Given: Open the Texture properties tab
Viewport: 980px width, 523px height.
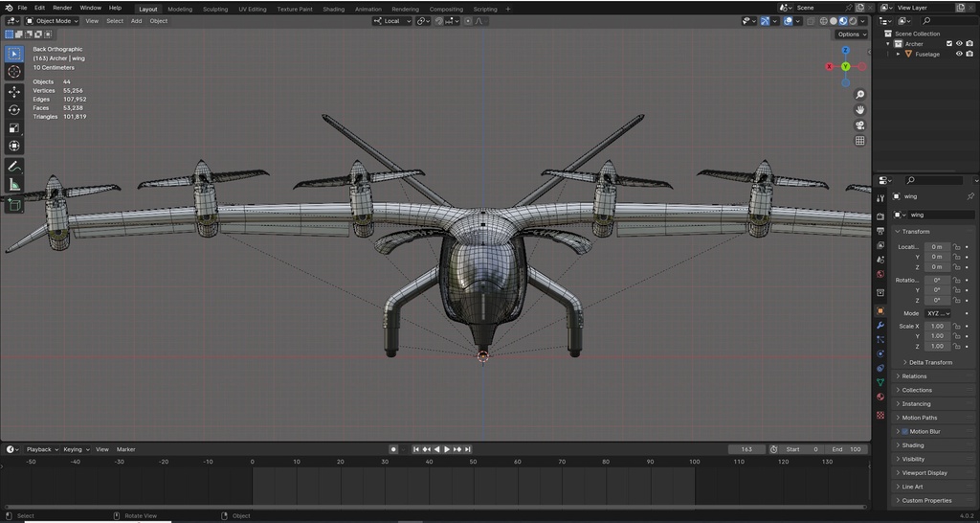Looking at the screenshot, I should coord(880,415).
